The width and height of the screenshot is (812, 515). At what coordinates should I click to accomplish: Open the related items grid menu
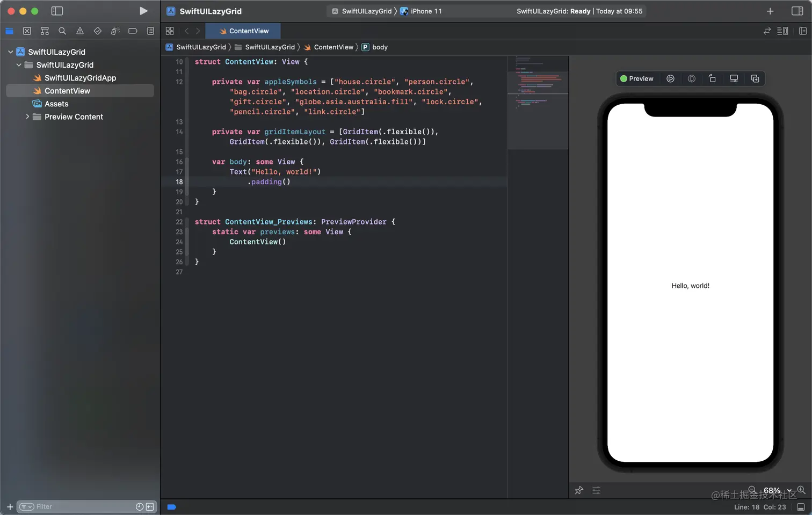click(x=170, y=31)
